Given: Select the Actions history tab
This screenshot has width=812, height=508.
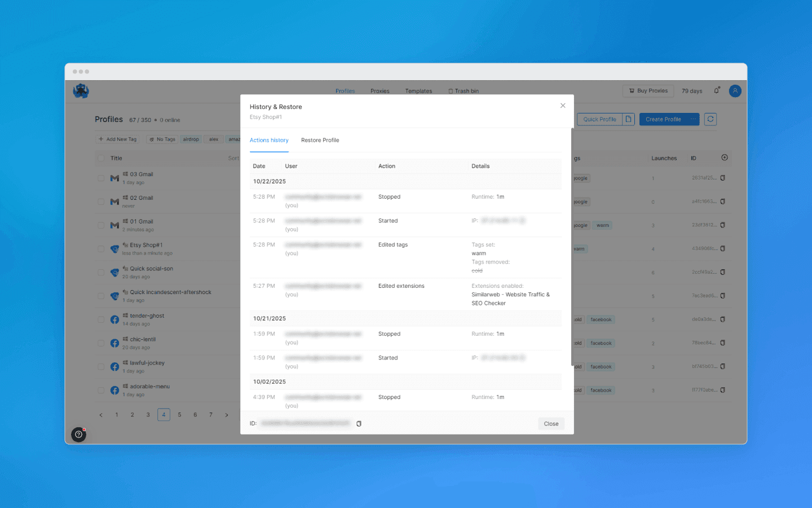Looking at the screenshot, I should (x=269, y=140).
